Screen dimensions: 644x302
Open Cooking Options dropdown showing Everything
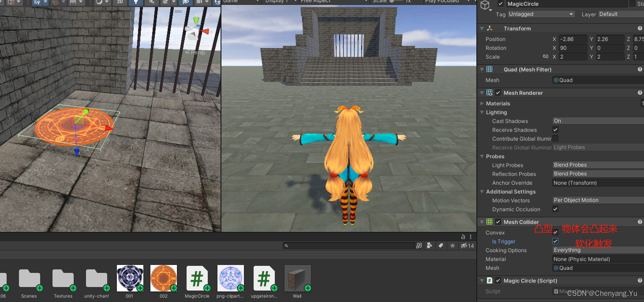coord(598,250)
